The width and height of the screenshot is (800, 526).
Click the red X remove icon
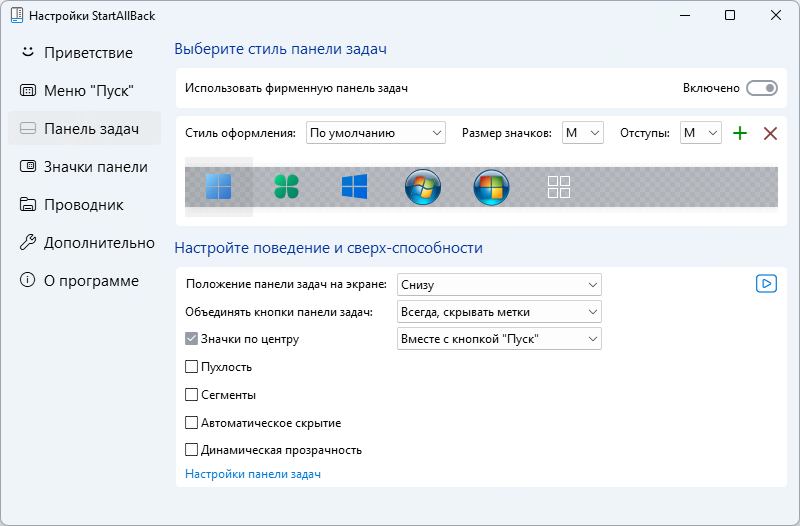click(x=770, y=133)
